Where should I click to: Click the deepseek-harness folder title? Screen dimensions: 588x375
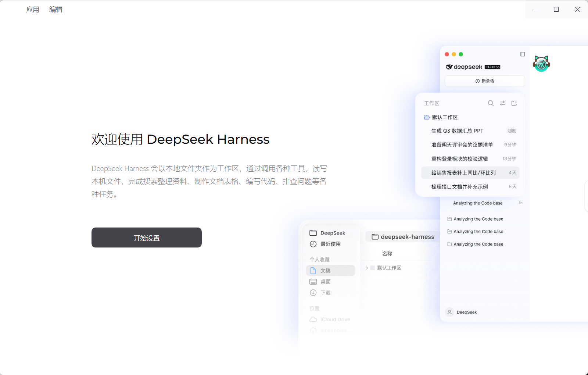tap(403, 237)
